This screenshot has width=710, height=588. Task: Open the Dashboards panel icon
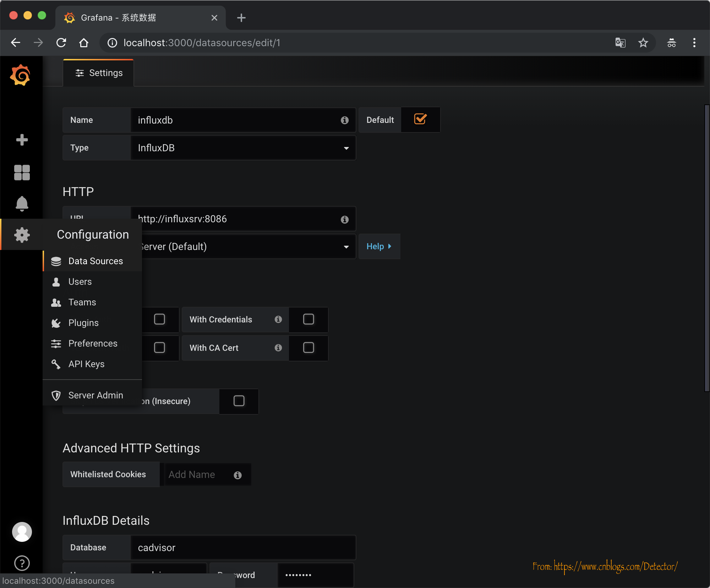[x=21, y=173]
